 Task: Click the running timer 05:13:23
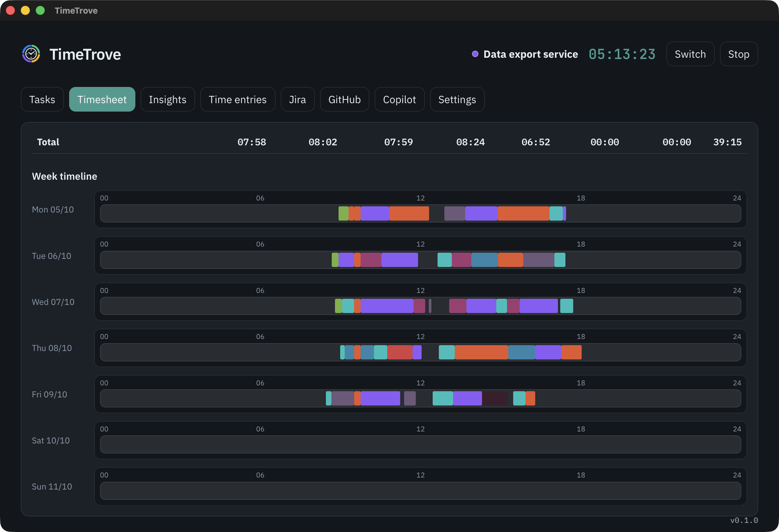pos(622,54)
